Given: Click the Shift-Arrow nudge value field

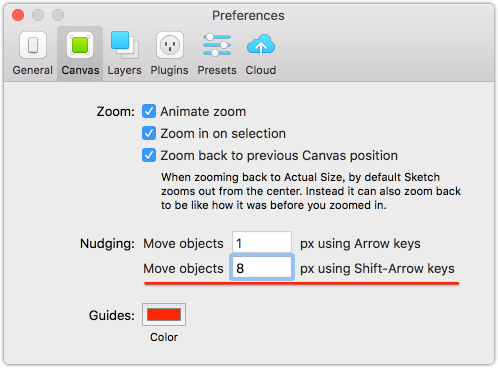Looking at the screenshot, I should click(x=262, y=268).
